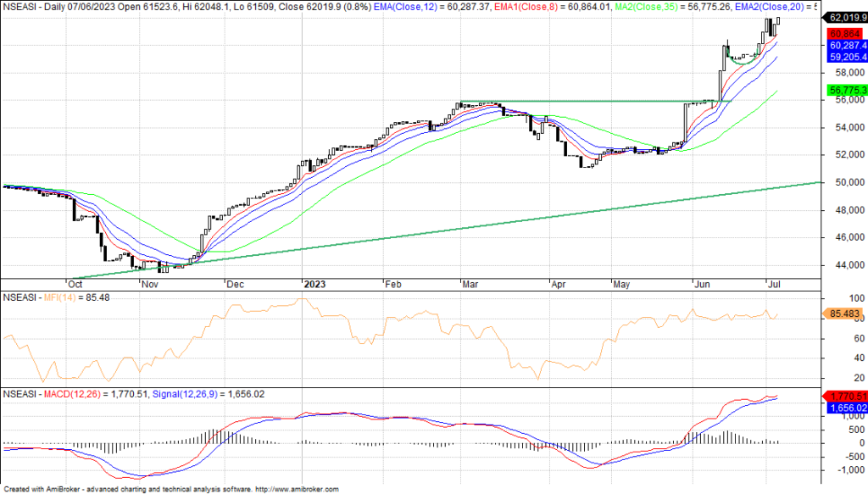Click the red 1,770.51 MACD value tag
Image resolution: width=868 pixels, height=494 pixels.
[x=843, y=396]
